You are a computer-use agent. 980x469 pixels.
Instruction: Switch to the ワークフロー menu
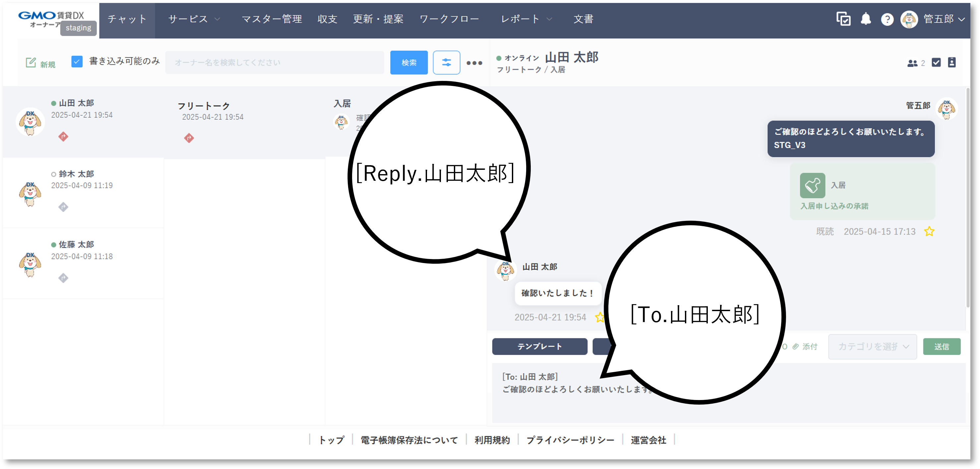pyautogui.click(x=449, y=19)
